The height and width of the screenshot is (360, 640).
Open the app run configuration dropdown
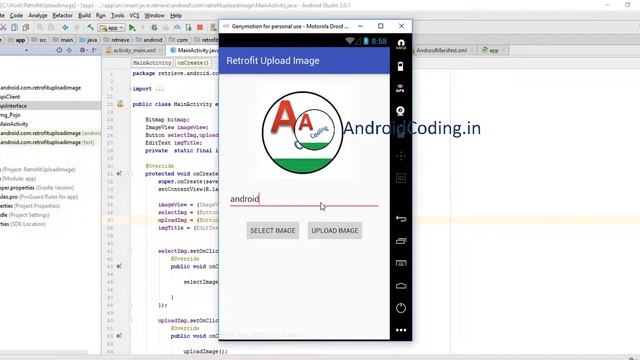111,28
